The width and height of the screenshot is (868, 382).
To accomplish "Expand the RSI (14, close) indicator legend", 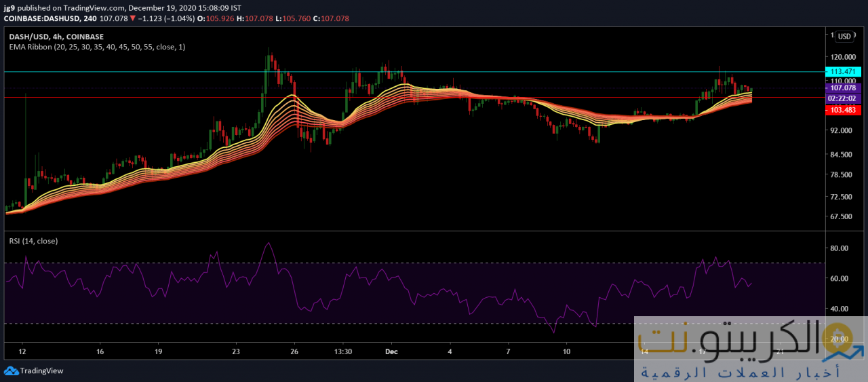I will pos(33,241).
